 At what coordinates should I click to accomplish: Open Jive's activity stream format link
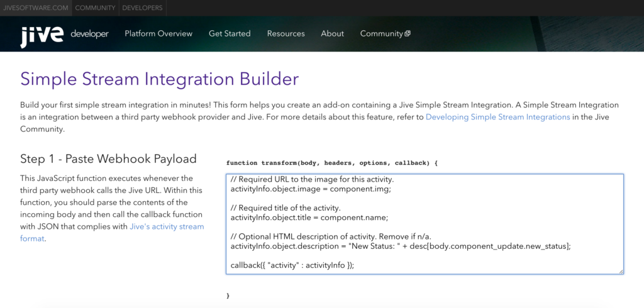point(167,226)
